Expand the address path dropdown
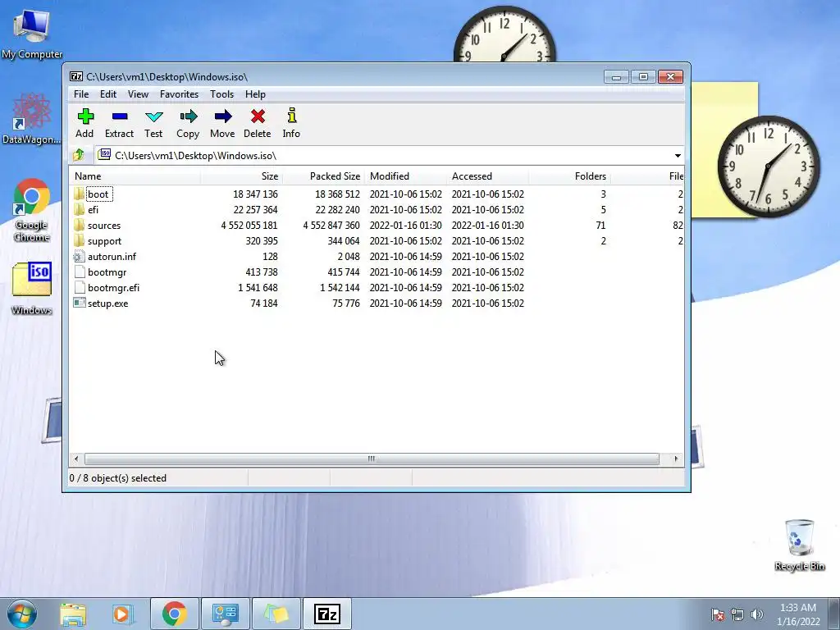 point(678,155)
